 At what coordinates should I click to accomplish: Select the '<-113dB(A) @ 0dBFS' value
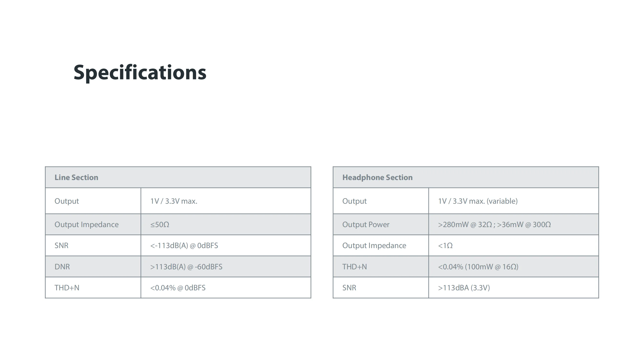(184, 246)
